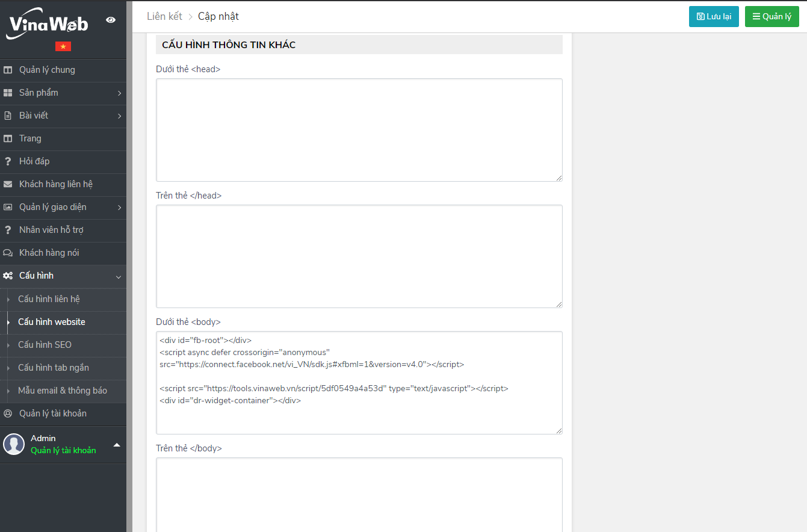Click the document icon beside Bài viết
The width and height of the screenshot is (807, 532).
[x=8, y=116]
